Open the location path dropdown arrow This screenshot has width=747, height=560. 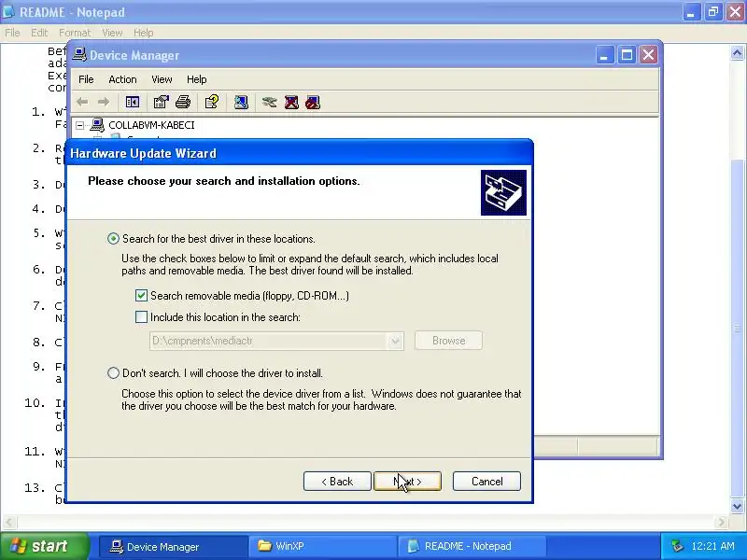(x=395, y=341)
